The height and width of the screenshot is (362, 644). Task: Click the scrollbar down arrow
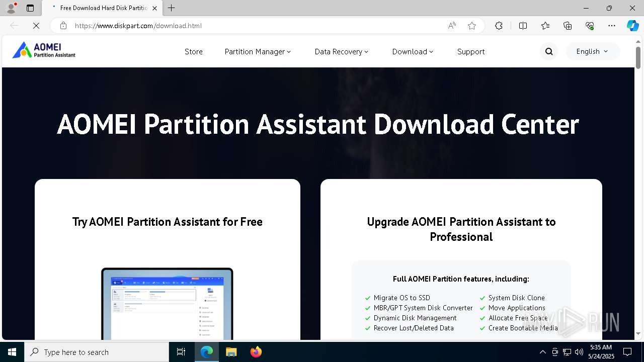tap(638, 333)
